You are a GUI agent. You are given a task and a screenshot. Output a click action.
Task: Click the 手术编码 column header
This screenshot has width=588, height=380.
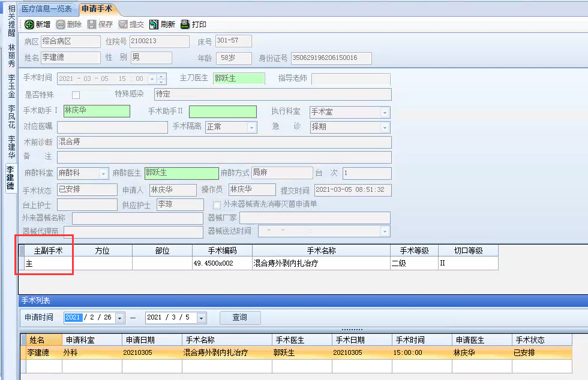(x=223, y=251)
